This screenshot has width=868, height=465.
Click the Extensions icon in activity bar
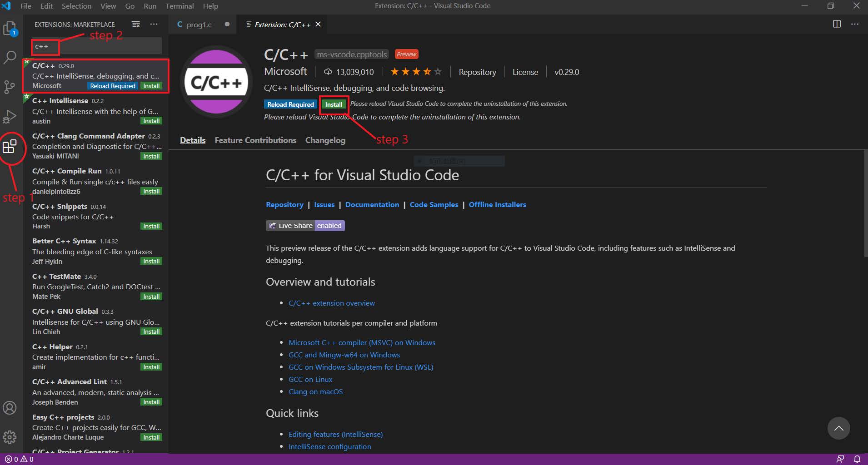pos(10,147)
